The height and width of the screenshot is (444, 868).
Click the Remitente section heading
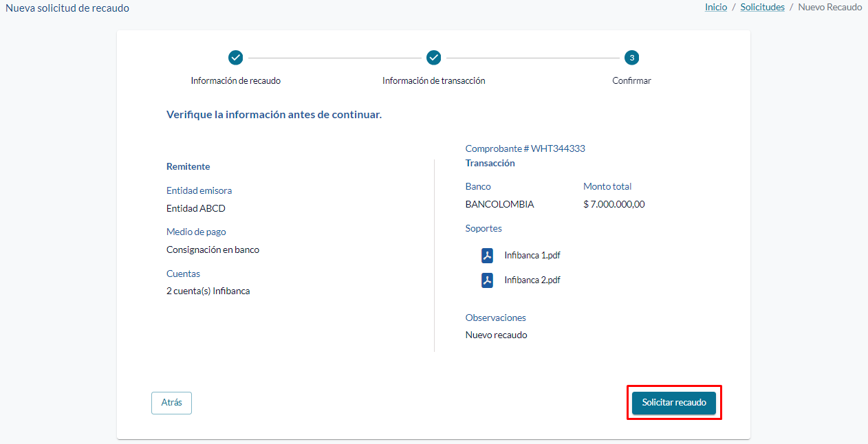pos(188,166)
